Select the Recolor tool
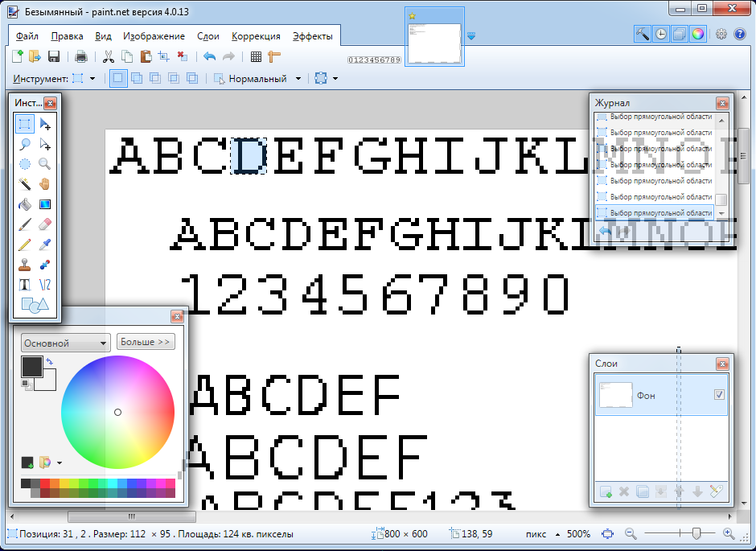The height and width of the screenshot is (551, 756). tap(45, 265)
